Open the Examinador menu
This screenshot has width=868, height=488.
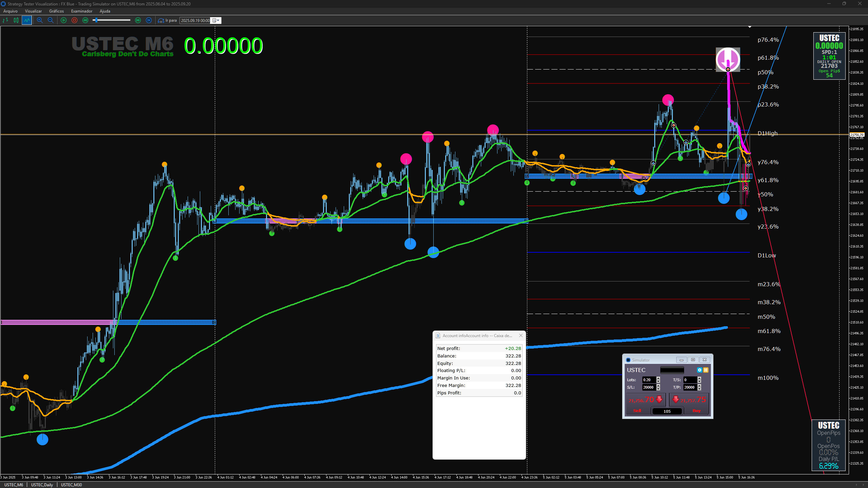tap(81, 11)
